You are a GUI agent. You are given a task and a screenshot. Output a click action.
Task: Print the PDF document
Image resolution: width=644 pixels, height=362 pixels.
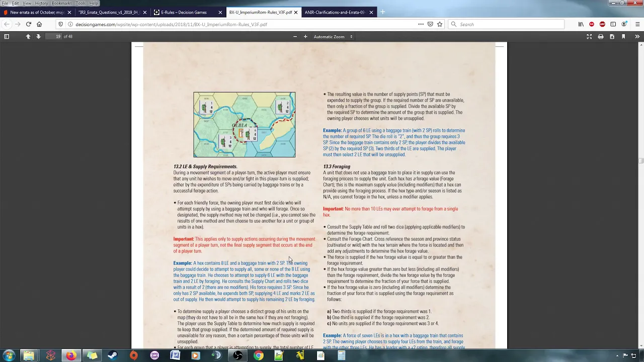click(601, 36)
